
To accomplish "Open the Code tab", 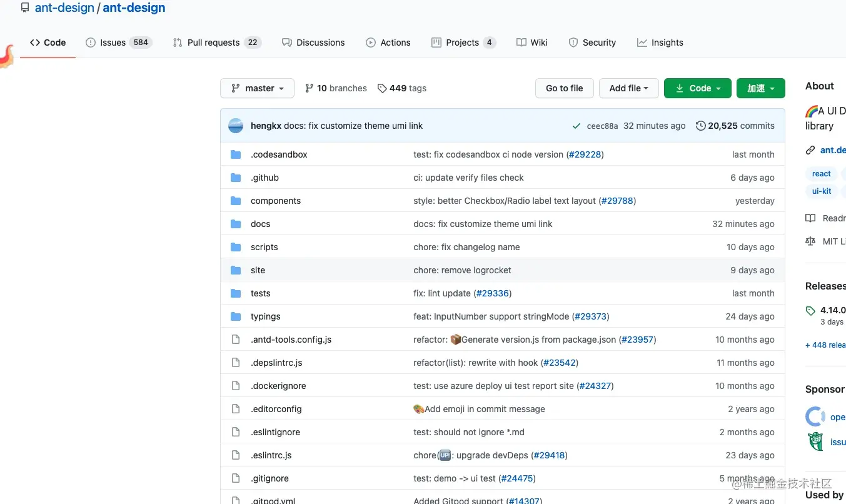I will 48,43.
